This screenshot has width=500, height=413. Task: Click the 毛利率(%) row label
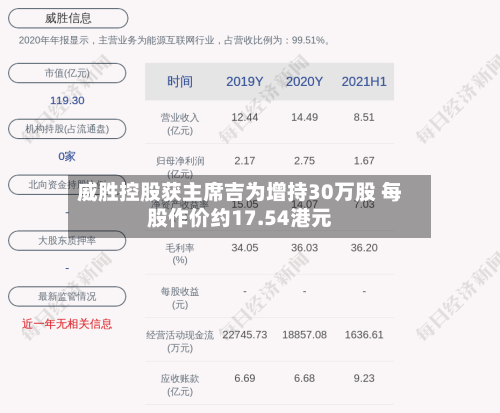click(x=180, y=254)
